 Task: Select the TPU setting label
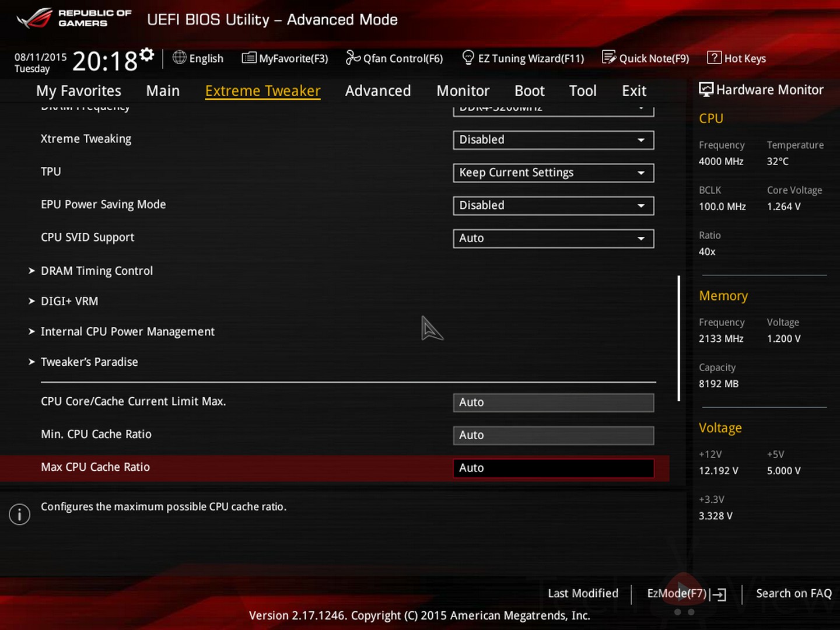pos(51,171)
